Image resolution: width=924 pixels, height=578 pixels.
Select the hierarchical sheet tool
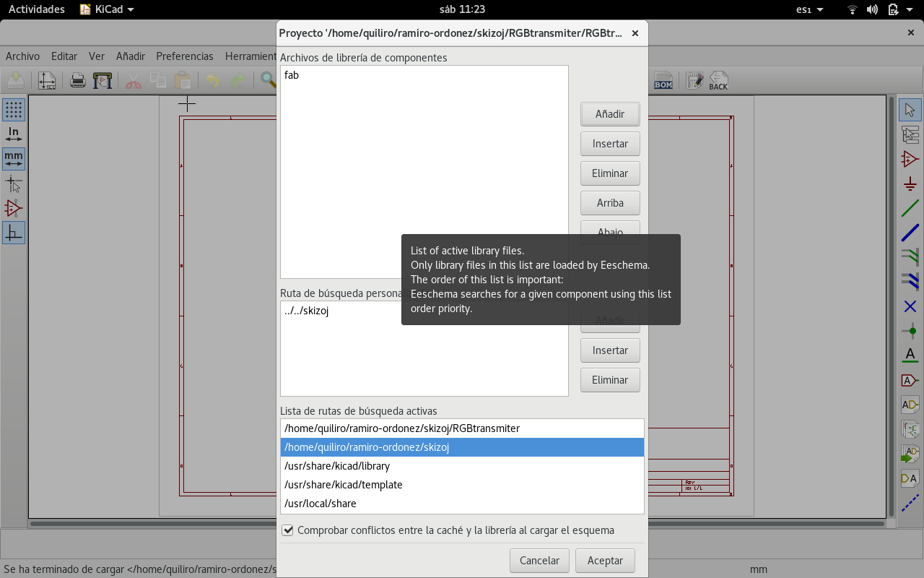pyautogui.click(x=910, y=429)
